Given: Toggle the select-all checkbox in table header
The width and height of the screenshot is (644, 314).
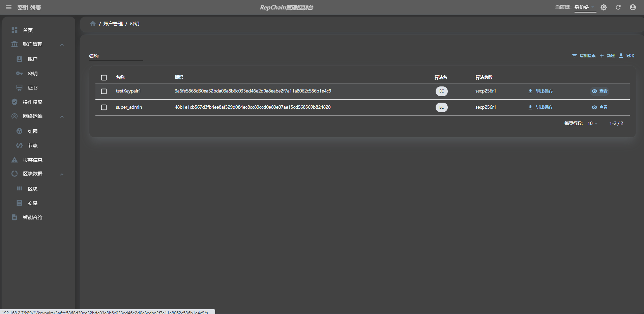Looking at the screenshot, I should [104, 78].
